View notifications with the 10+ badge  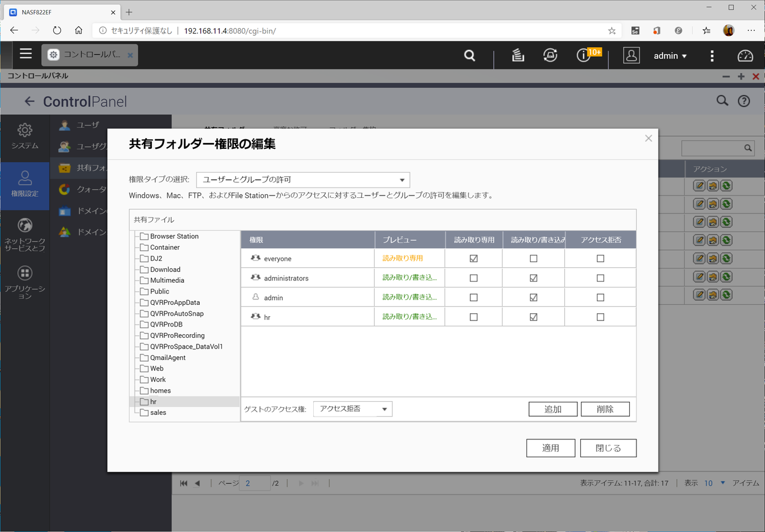583,56
